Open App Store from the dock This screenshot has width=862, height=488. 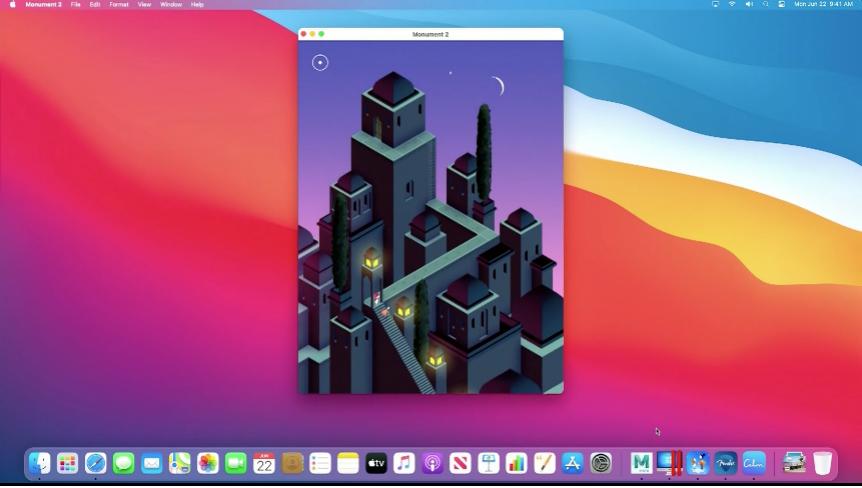tap(572, 463)
